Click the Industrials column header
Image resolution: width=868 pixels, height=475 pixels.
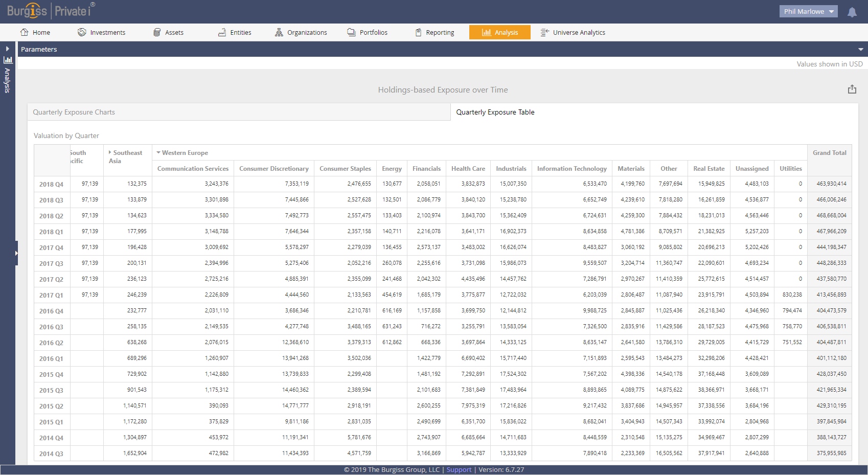[x=511, y=168]
